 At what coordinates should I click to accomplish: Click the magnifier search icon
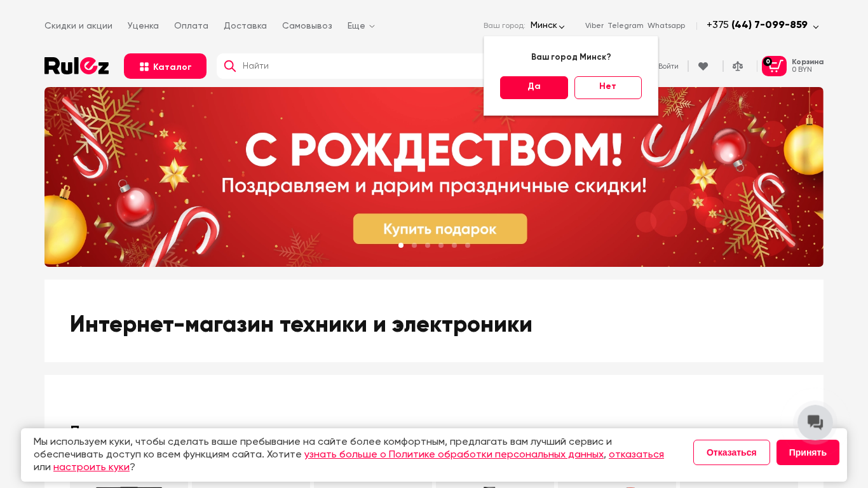230,66
